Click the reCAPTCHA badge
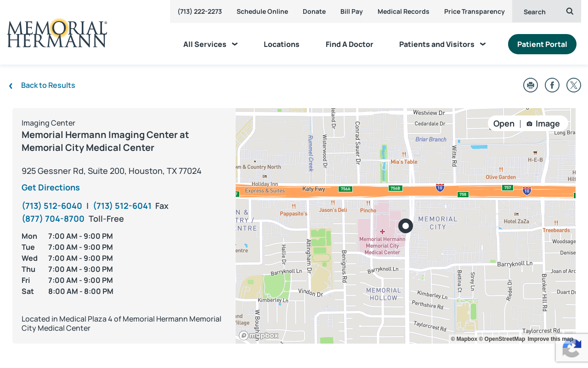 point(572,348)
